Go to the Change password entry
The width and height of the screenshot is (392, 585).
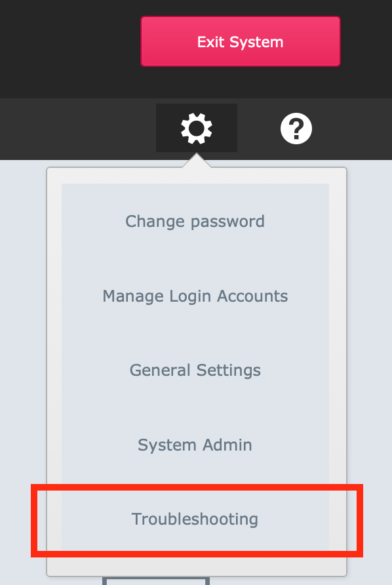click(195, 221)
